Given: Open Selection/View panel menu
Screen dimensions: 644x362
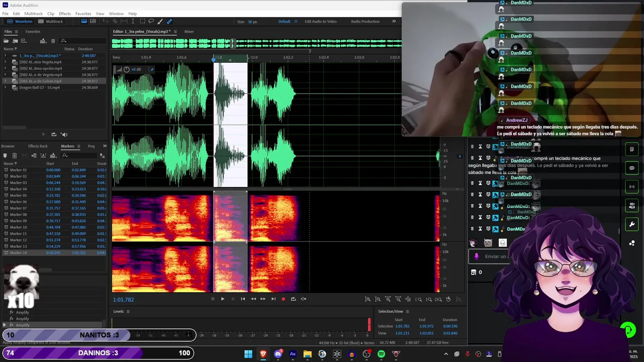Looking at the screenshot, I should tap(408, 312).
